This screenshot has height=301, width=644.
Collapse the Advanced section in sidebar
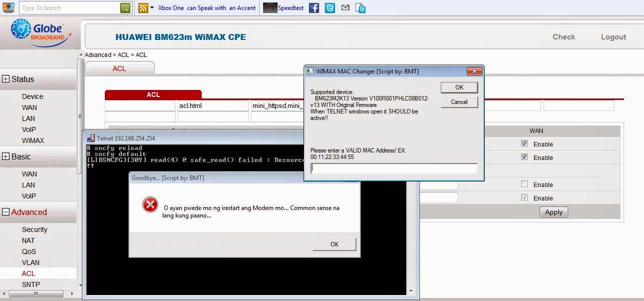click(6, 212)
